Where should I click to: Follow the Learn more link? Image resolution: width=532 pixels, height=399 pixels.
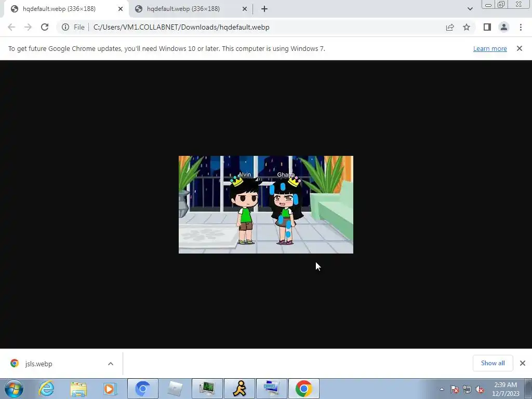coord(490,48)
